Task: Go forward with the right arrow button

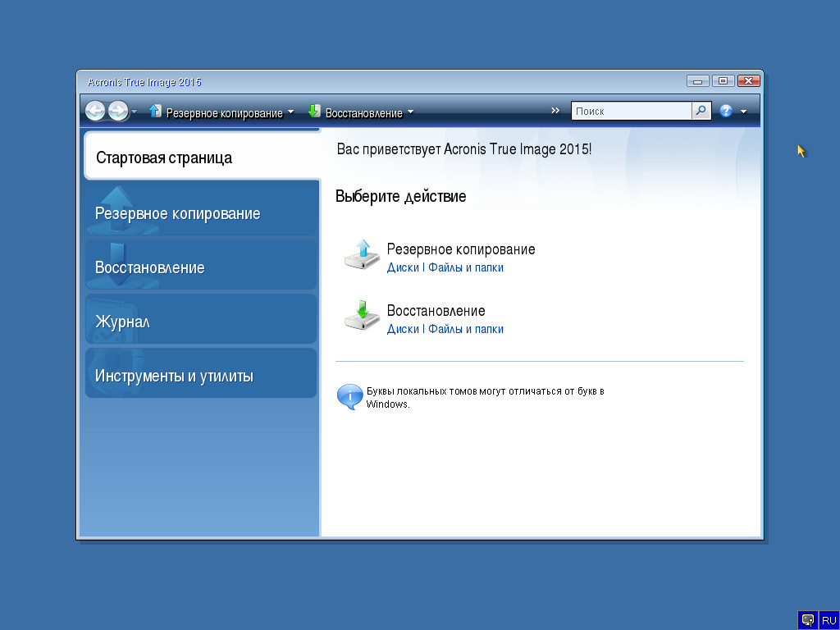Action: pos(118,112)
